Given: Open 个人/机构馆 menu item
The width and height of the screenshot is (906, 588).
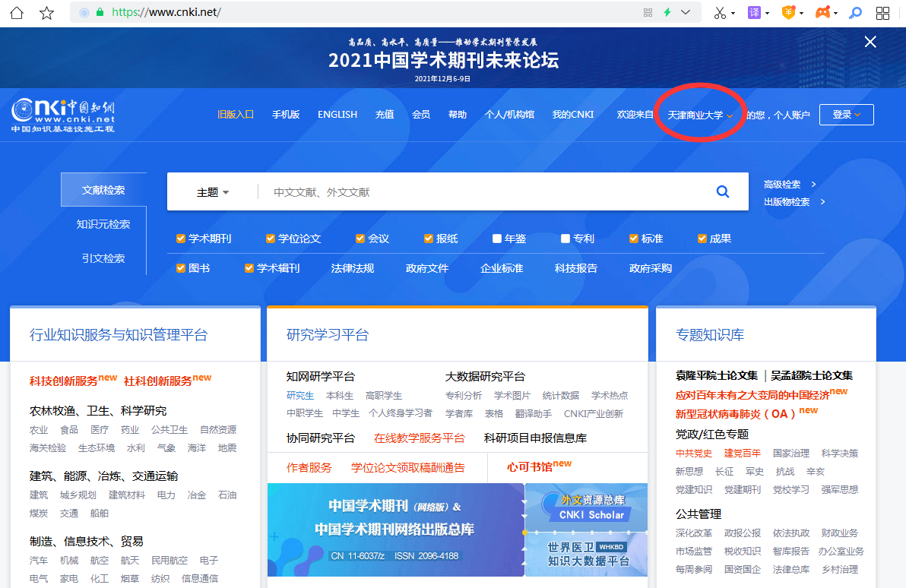Looking at the screenshot, I should click(509, 115).
